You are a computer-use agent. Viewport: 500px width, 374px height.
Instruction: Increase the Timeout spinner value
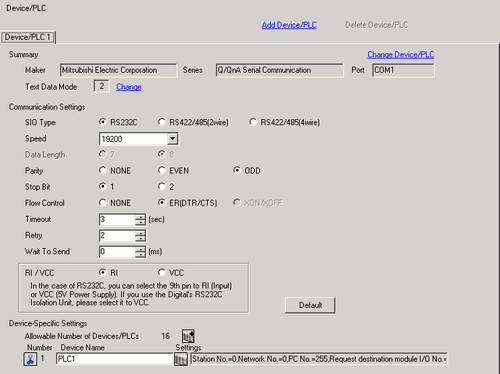(141, 217)
